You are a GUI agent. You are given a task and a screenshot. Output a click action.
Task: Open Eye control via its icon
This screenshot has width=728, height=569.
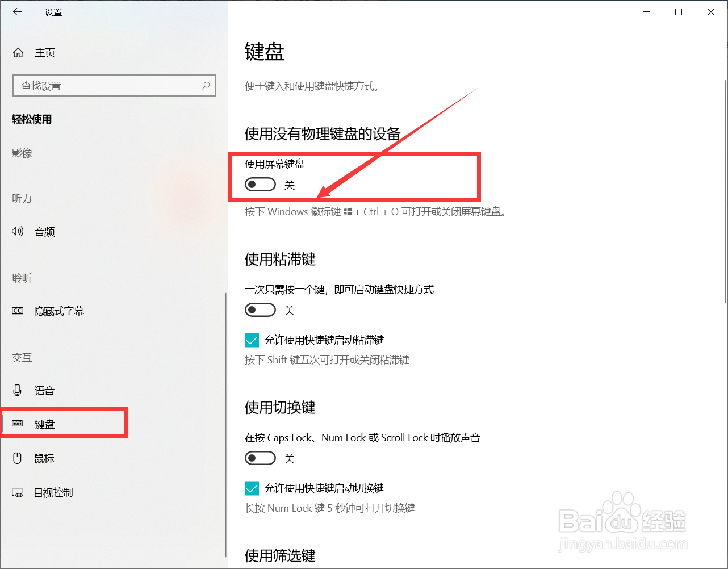(x=18, y=493)
